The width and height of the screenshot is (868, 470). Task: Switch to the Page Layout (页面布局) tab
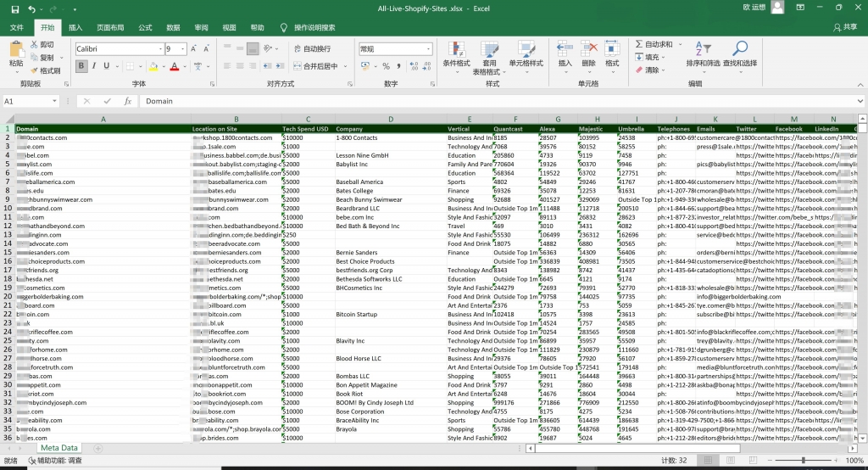(110, 28)
